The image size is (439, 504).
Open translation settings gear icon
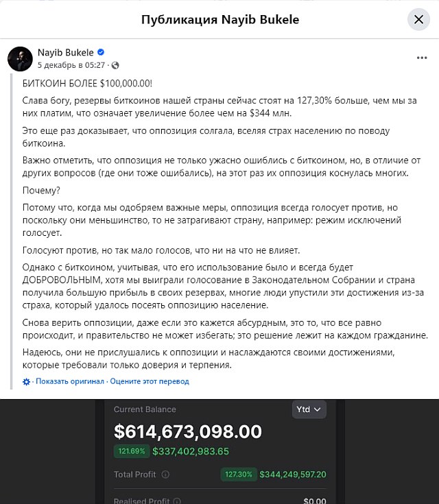[x=26, y=381]
